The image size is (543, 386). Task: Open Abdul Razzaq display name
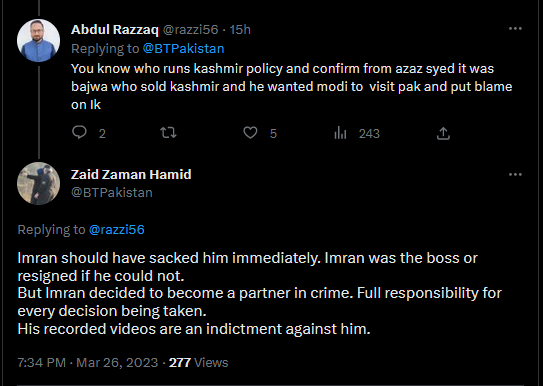click(x=115, y=30)
